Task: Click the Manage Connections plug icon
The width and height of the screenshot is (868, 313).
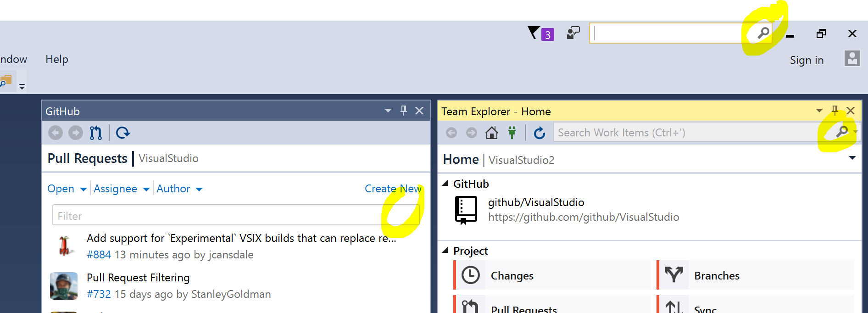Action: click(512, 133)
